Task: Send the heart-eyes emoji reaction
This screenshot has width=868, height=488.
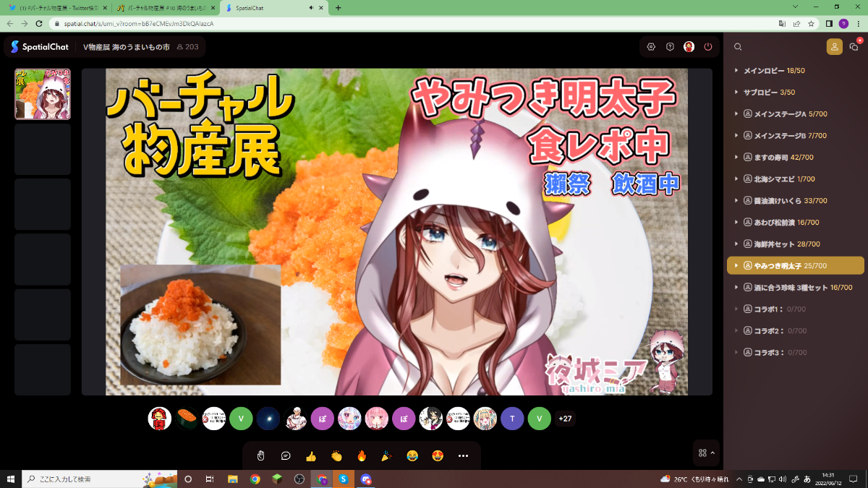Action: (x=438, y=455)
